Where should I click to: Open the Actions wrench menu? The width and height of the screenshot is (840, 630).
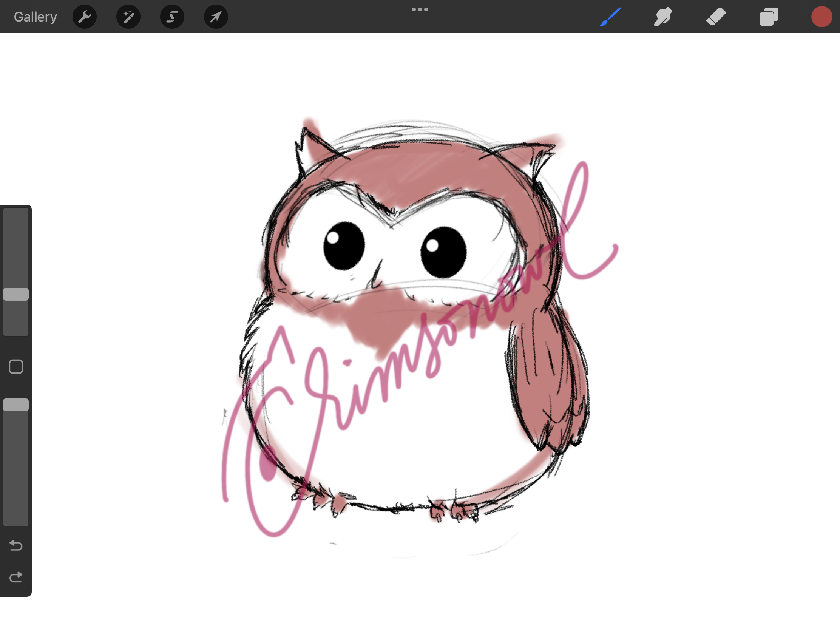point(84,17)
